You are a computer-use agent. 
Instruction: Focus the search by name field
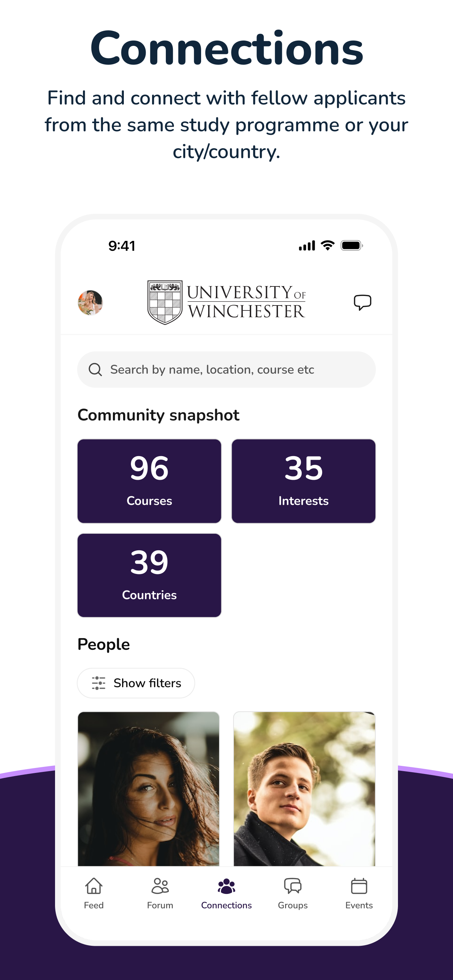pos(226,369)
